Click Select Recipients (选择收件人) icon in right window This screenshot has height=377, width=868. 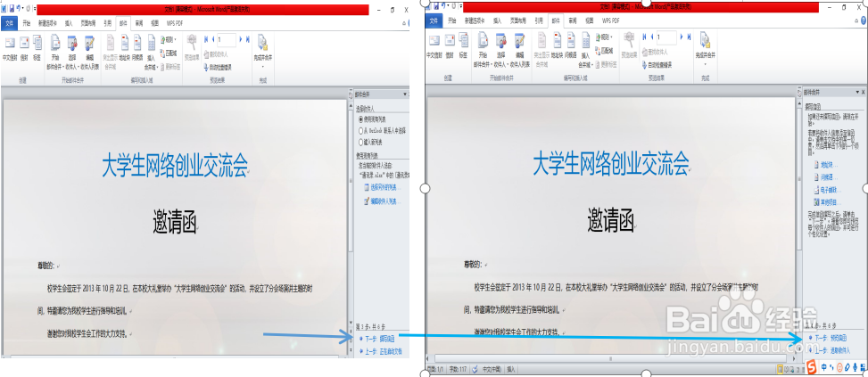501,50
